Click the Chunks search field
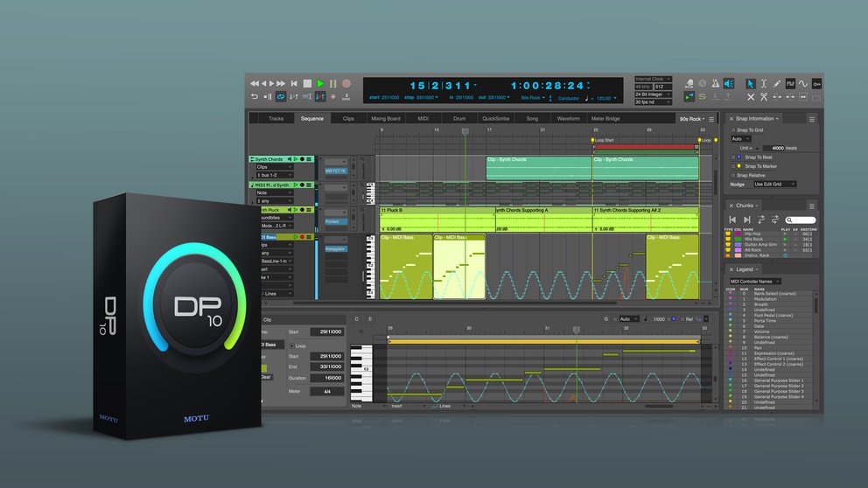Viewport: 868px width, 488px height. 801,220
